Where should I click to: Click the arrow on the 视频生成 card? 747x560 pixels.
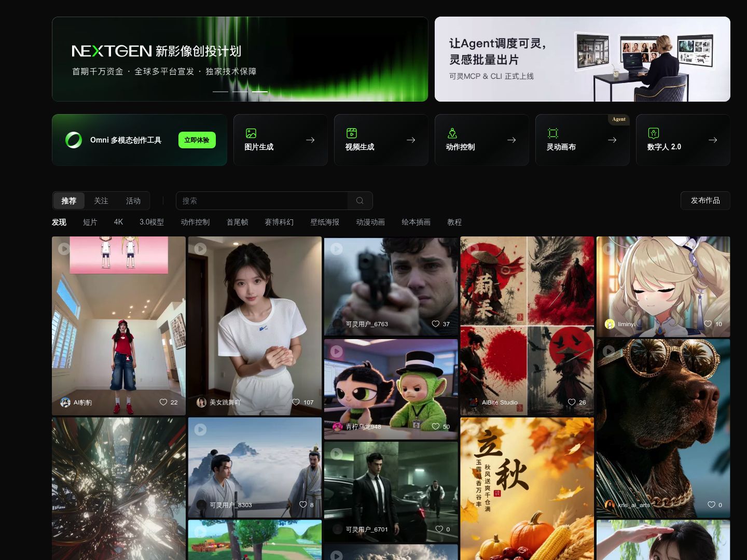(x=411, y=140)
